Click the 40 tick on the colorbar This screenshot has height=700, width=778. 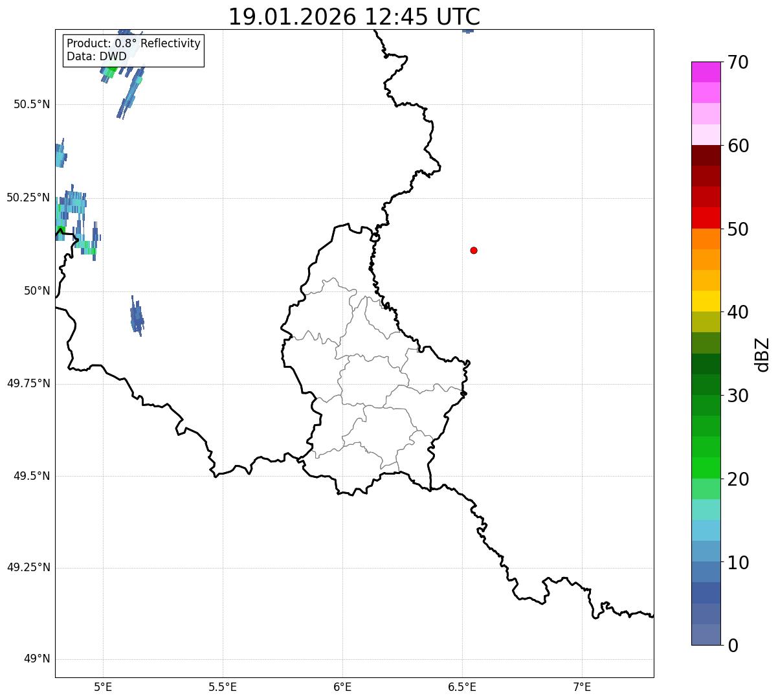coord(738,312)
